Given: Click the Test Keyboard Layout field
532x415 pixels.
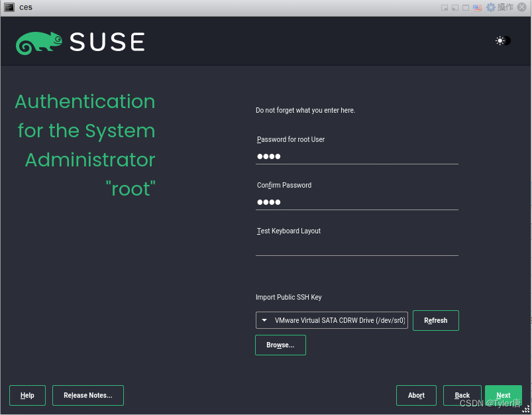Looking at the screenshot, I should coord(356,248).
